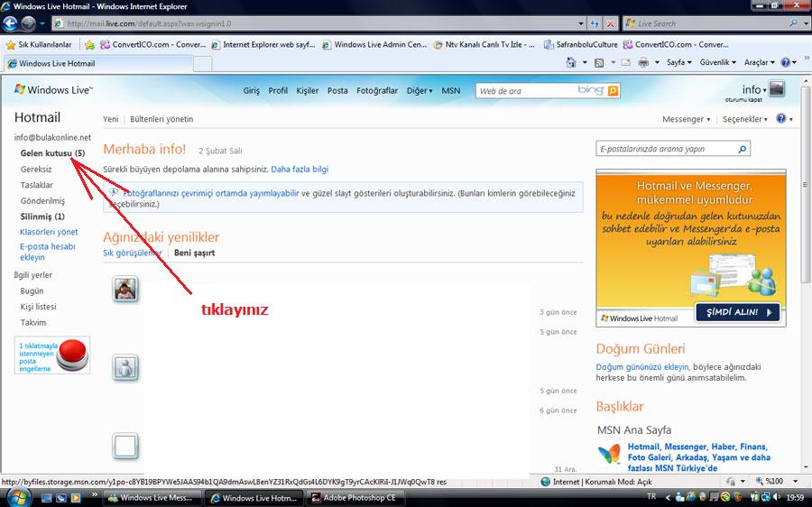Click the child photo contact thumbnail
812x507 pixels.
[x=125, y=289]
